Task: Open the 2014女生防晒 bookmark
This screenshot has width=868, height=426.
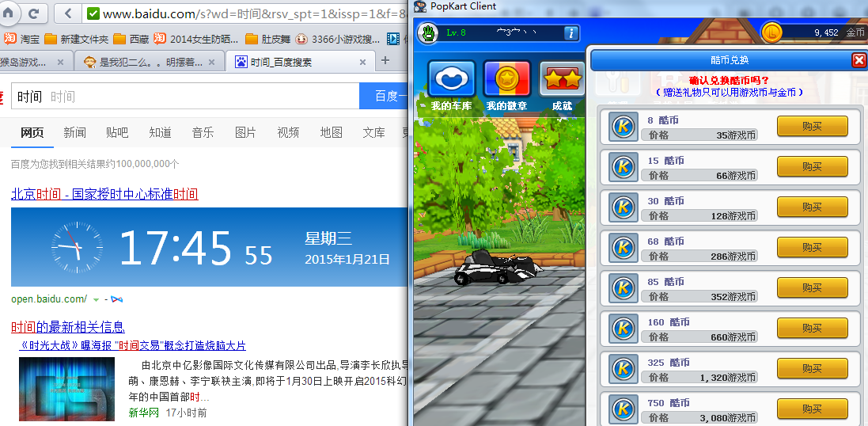Action: [x=196, y=39]
